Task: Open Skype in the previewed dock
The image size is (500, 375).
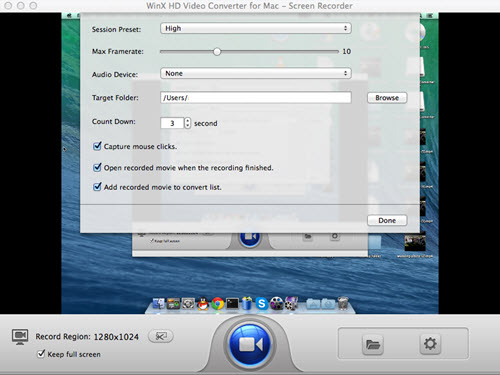Action: [x=262, y=304]
